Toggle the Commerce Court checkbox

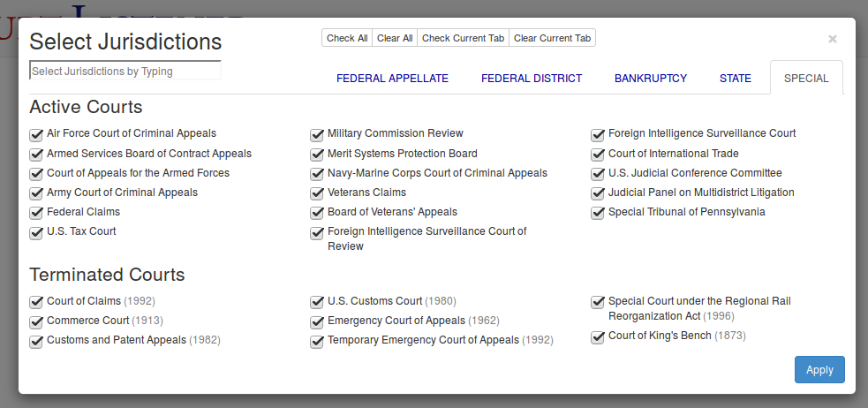[36, 321]
